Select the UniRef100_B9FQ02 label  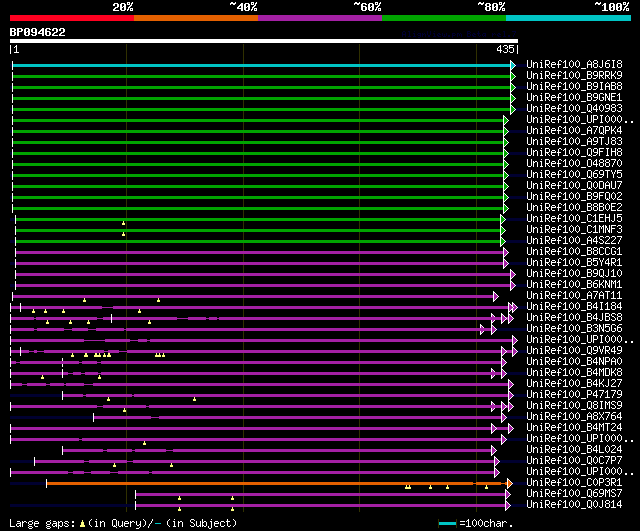tap(574, 197)
